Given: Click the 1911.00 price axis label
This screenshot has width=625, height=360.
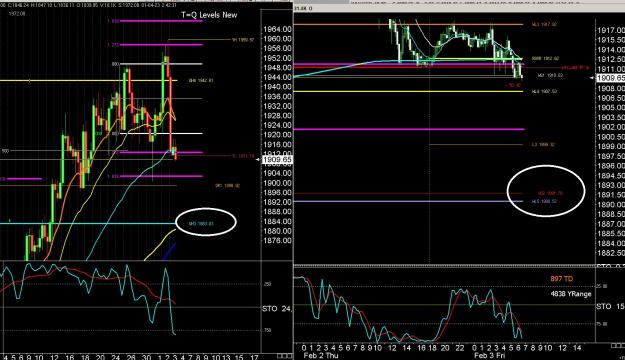Looking at the screenshot, I should pos(611,69).
